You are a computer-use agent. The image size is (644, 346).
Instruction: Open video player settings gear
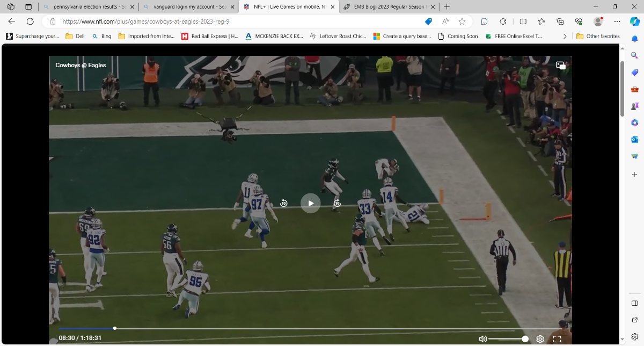point(540,339)
